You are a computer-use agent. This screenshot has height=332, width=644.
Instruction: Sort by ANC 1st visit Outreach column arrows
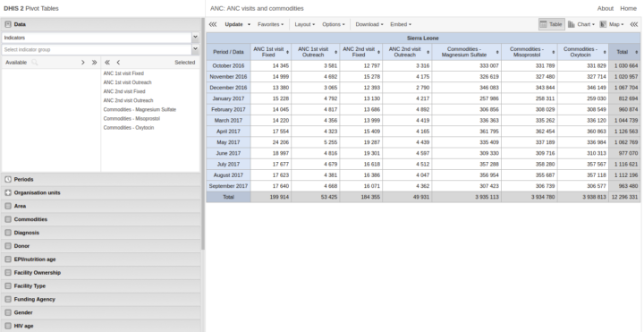pos(336,52)
